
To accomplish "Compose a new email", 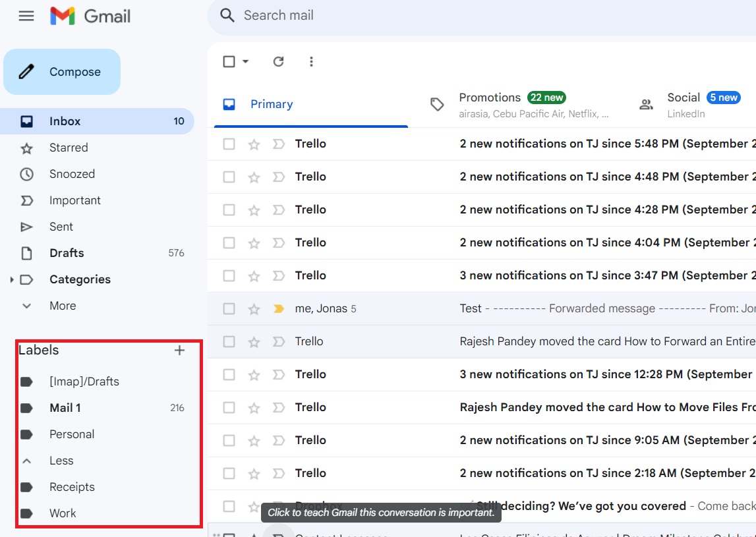I will (x=62, y=72).
